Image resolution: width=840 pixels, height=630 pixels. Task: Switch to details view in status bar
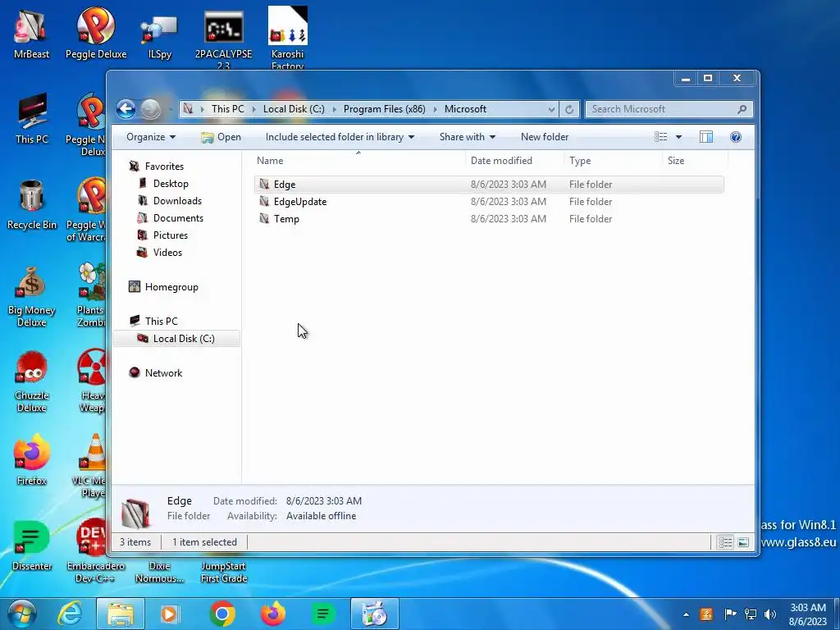tap(725, 542)
